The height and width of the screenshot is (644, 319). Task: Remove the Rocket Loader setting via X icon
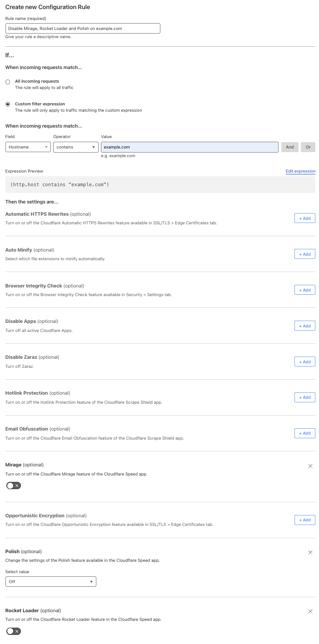tap(310, 611)
